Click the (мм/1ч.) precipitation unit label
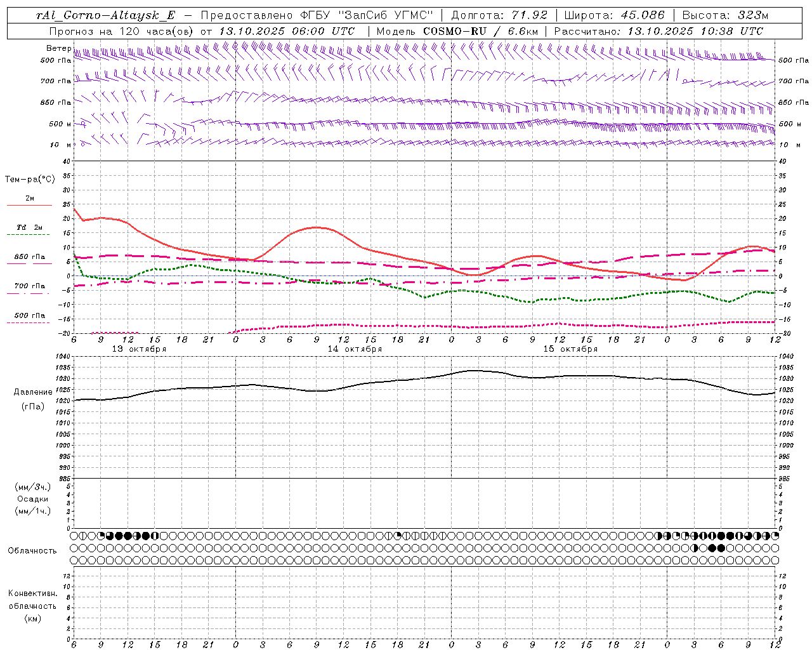 (33, 511)
